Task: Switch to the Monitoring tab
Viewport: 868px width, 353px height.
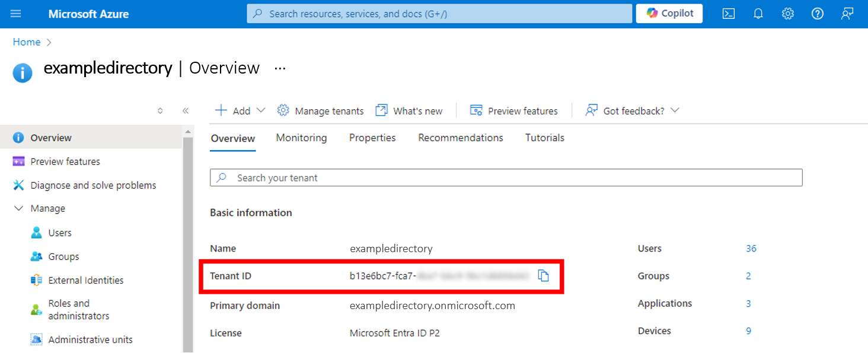Action: click(301, 137)
